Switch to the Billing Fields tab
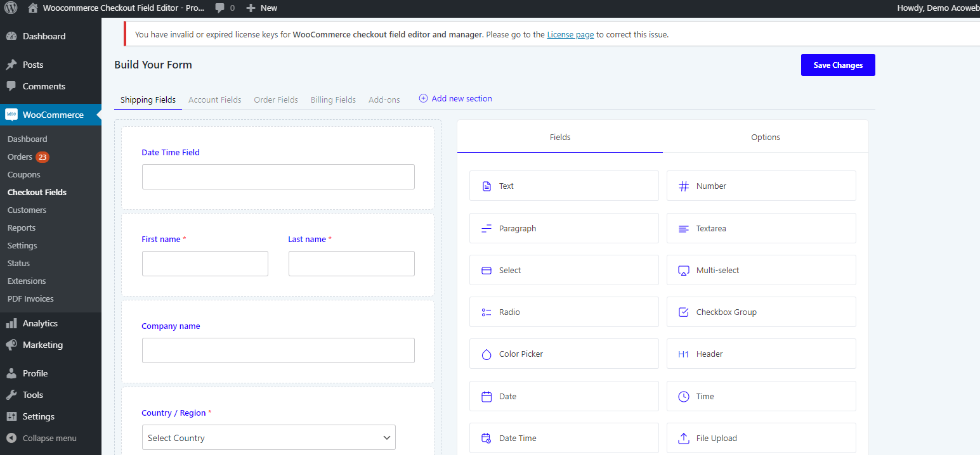 (333, 100)
